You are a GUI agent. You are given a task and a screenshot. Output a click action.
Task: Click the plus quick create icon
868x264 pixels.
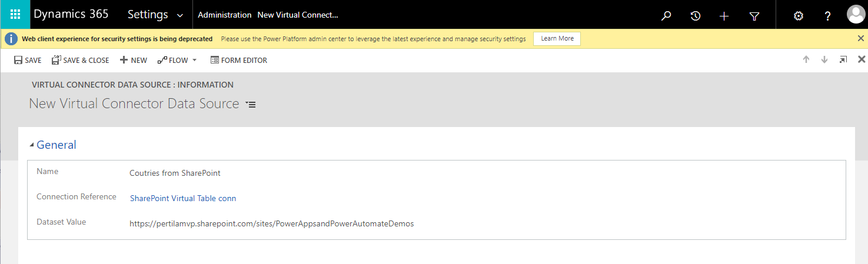point(724,16)
